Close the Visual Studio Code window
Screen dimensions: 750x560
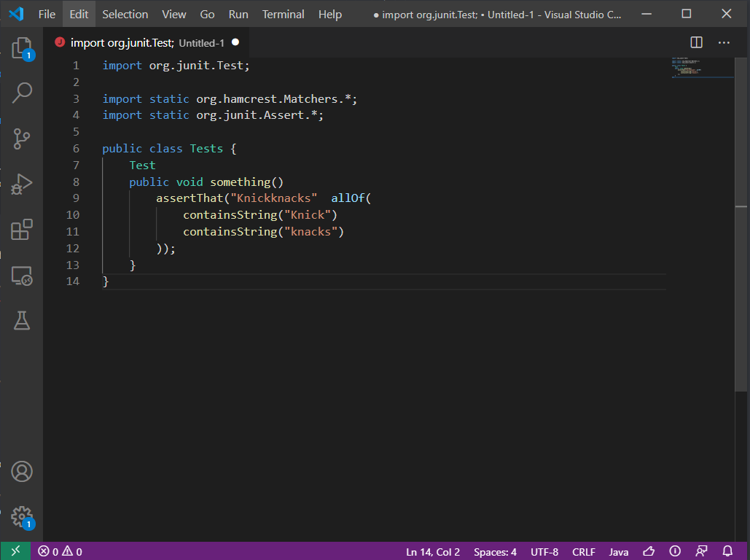(x=727, y=14)
